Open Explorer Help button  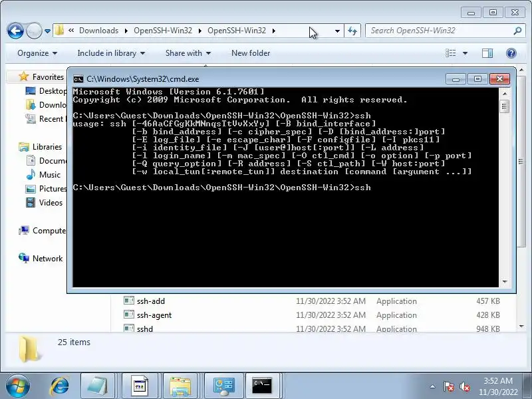511,53
